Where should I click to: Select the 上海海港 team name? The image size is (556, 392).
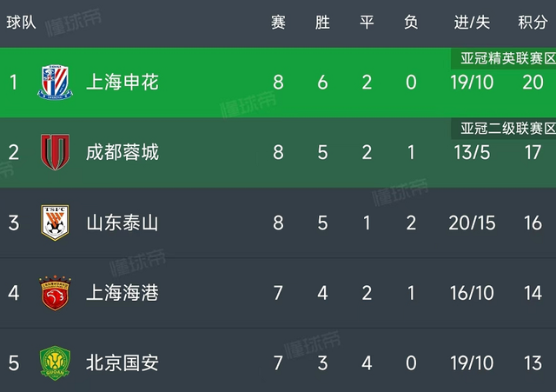click(122, 292)
